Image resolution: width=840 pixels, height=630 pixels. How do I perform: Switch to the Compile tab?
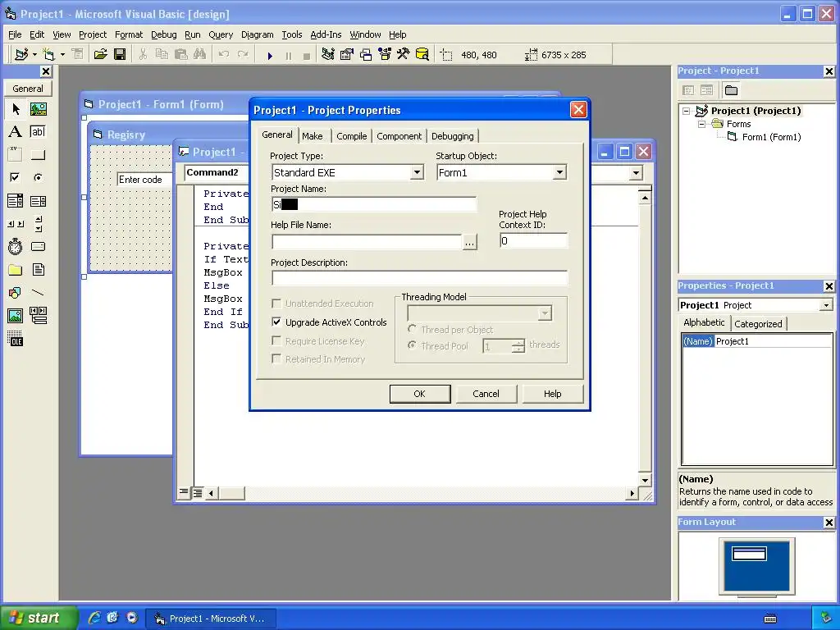351,136
